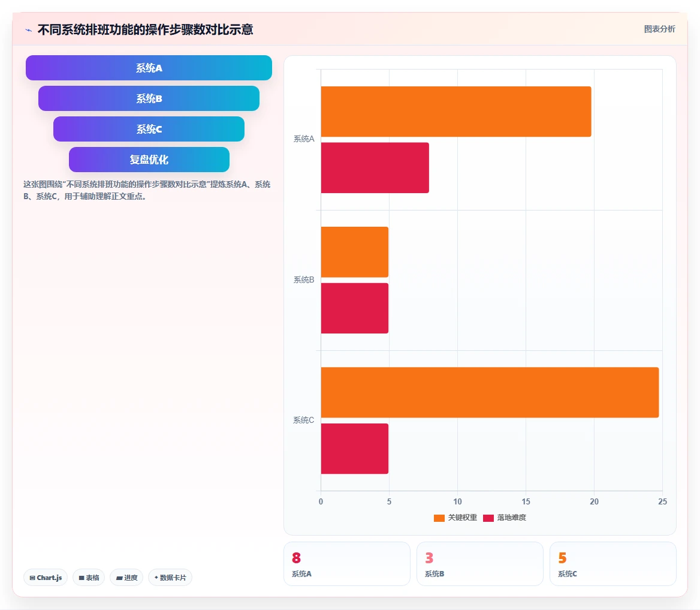
Task: Click the orange 关键权重 legend swatch
Action: 439,518
